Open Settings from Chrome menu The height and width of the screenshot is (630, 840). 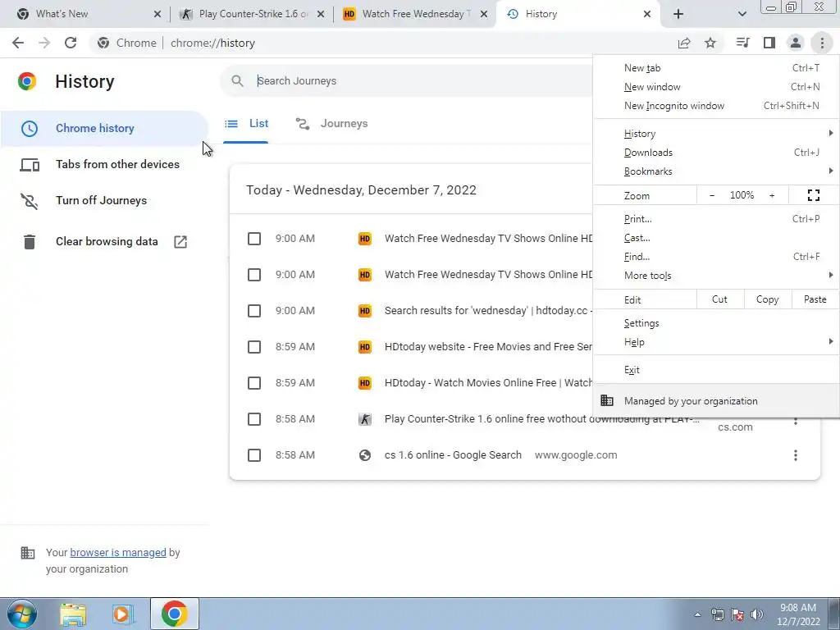(716, 323)
